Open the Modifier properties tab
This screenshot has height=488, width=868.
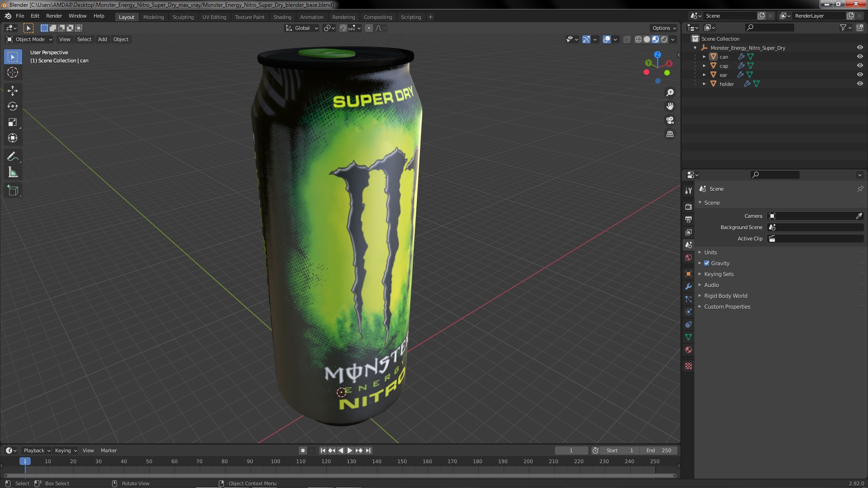[689, 286]
